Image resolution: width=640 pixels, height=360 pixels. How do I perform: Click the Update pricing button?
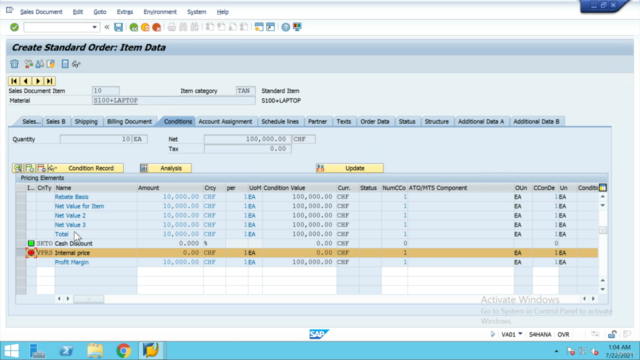350,168
